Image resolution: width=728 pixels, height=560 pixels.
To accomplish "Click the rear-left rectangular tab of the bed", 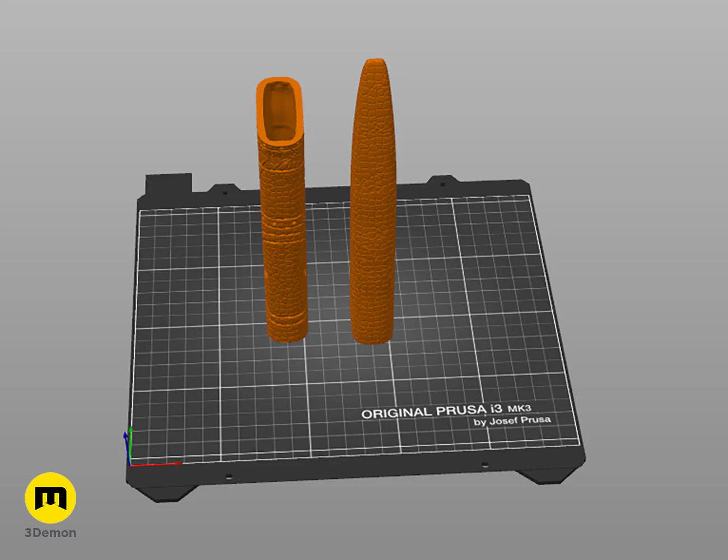I will (x=169, y=184).
